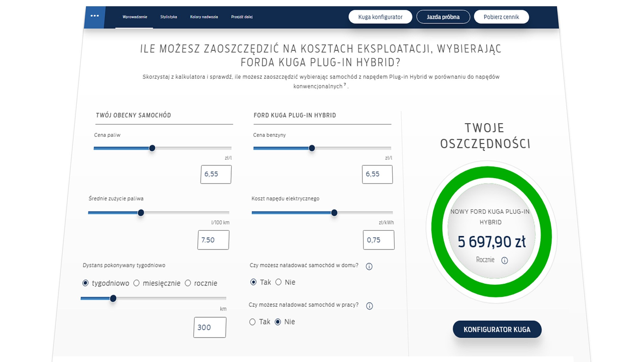Click the footnote 7 superscript reference

point(345,84)
